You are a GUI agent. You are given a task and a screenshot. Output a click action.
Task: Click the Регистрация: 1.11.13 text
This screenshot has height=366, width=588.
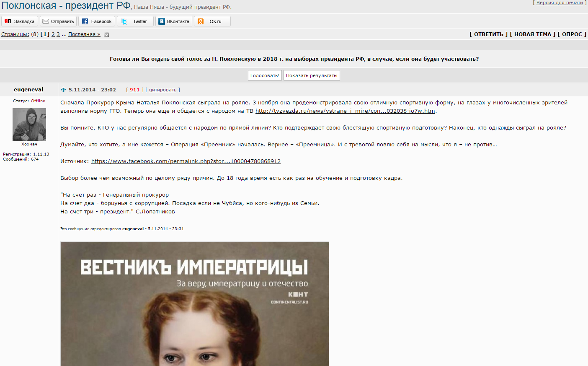[x=26, y=154]
